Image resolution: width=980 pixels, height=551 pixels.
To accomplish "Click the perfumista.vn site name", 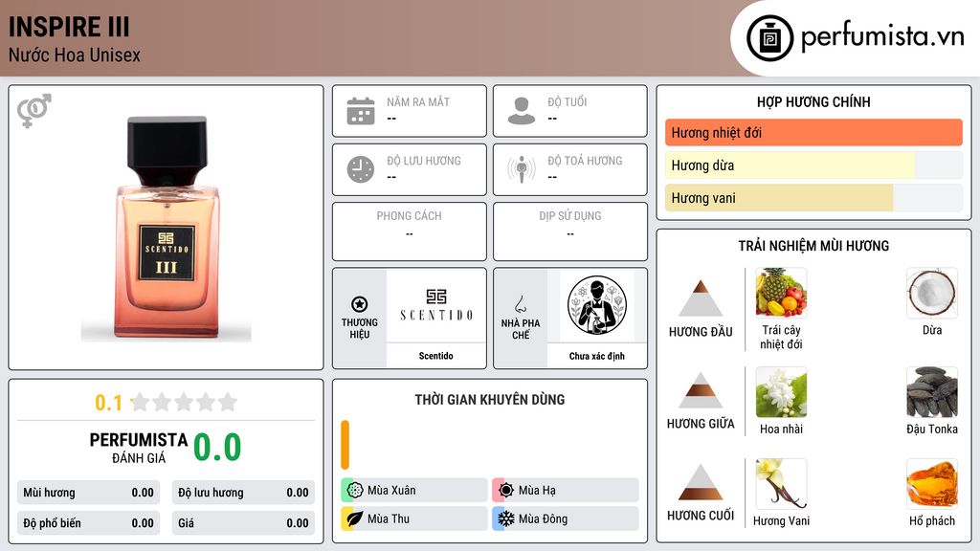I will click(882, 36).
